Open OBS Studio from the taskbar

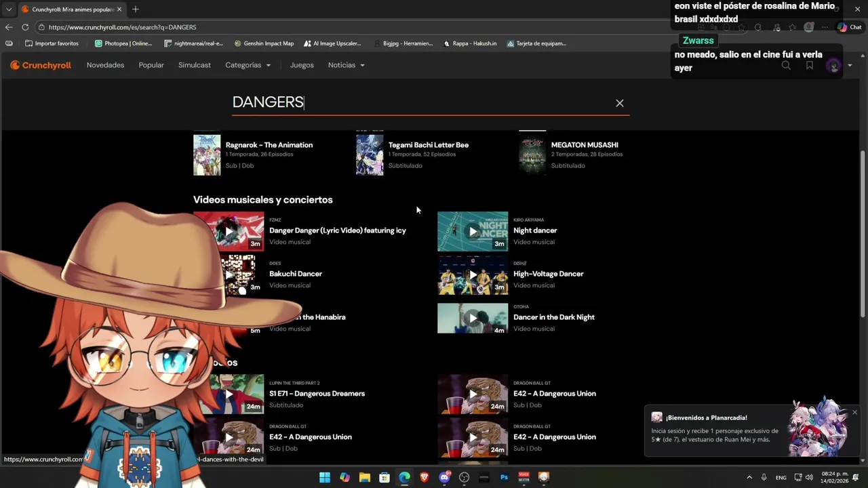tap(465, 477)
